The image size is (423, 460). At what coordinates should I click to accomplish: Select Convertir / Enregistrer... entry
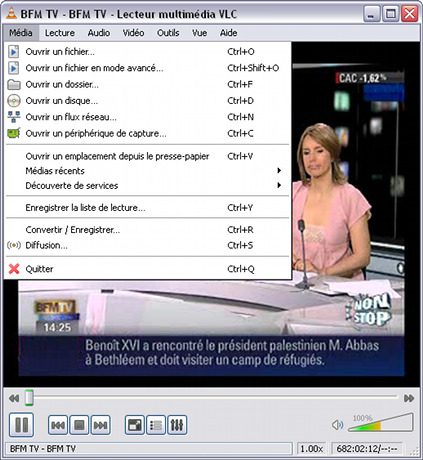tap(147, 230)
